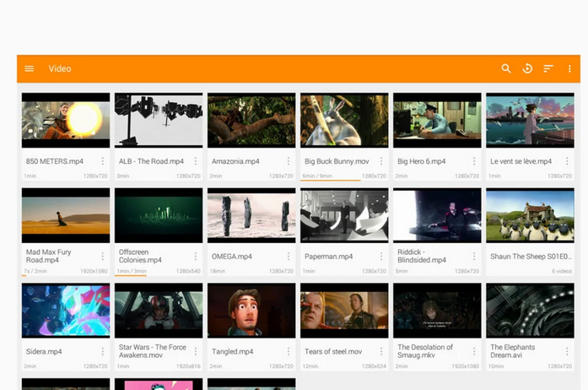The image size is (588, 390).
Task: Open options for Le vent se lève.mp4
Action: pos(567,161)
